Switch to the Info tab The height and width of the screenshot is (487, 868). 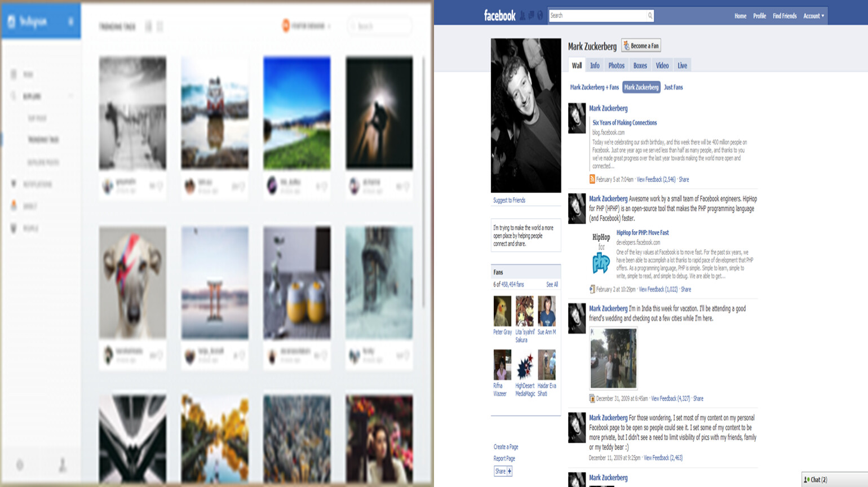(595, 65)
